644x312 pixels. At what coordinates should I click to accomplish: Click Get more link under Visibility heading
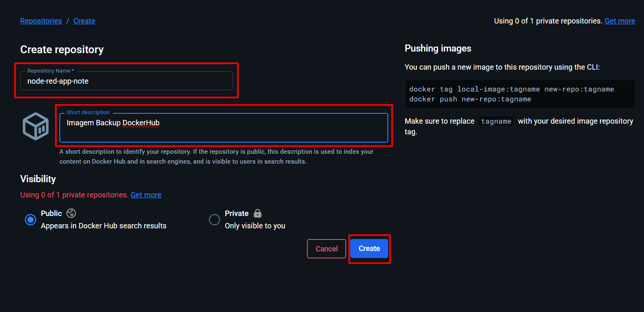[x=146, y=195]
